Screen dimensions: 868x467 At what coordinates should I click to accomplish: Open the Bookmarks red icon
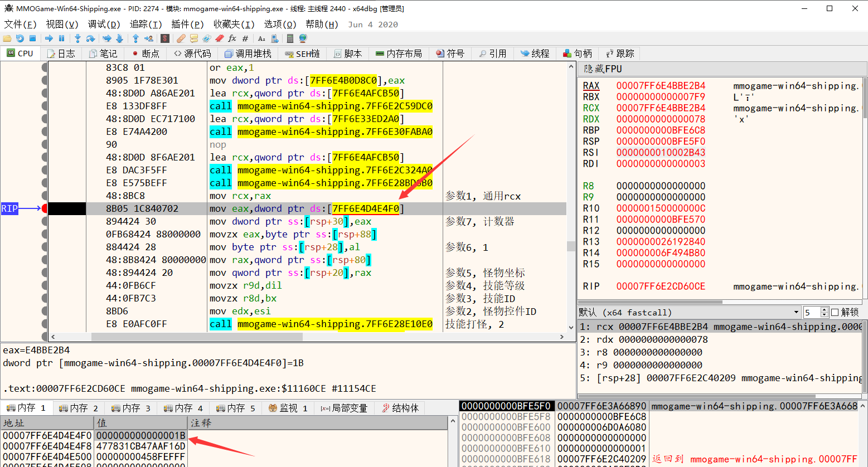point(220,38)
